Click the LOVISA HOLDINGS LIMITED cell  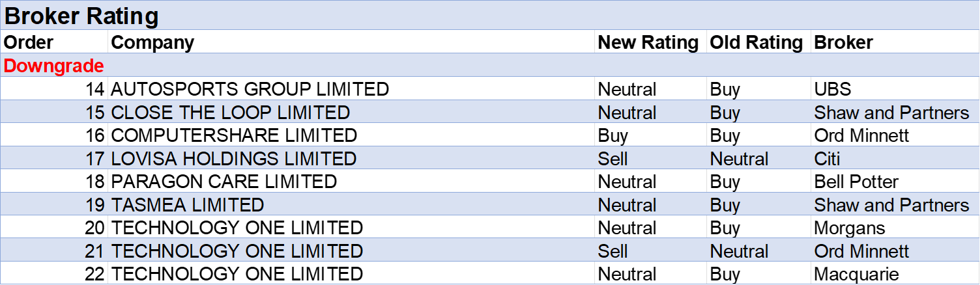(234, 159)
